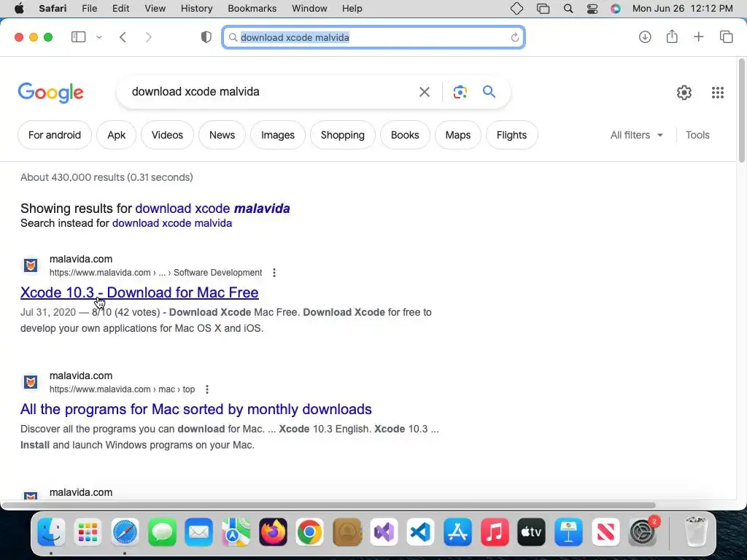
Task: Click the first malavida.com site favicon
Action: click(x=31, y=265)
